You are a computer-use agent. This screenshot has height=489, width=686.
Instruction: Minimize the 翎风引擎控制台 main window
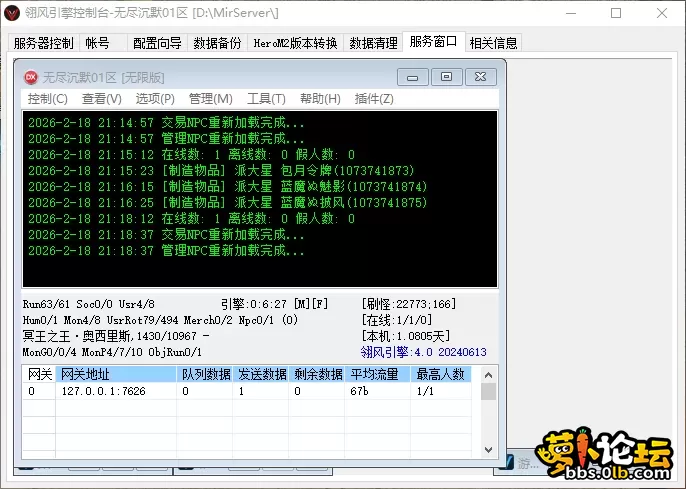570,13
